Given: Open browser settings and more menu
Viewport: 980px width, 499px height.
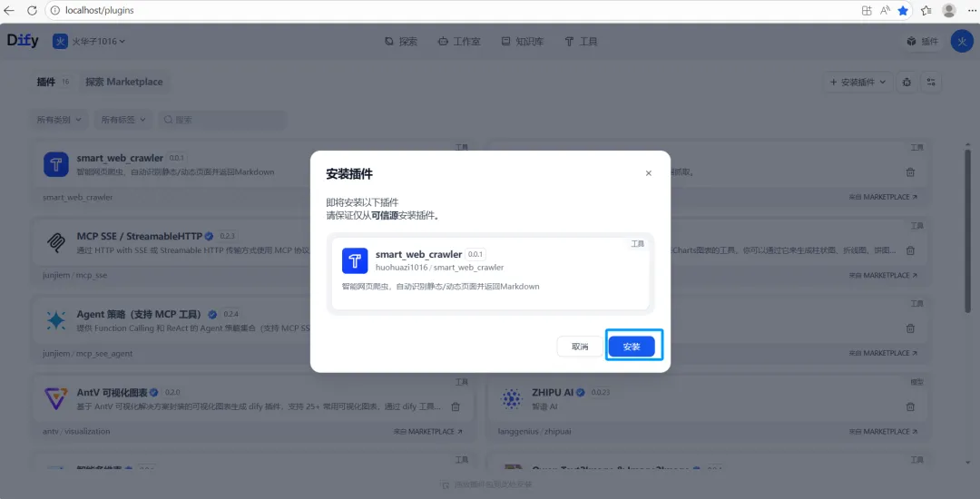Looking at the screenshot, I should (970, 11).
